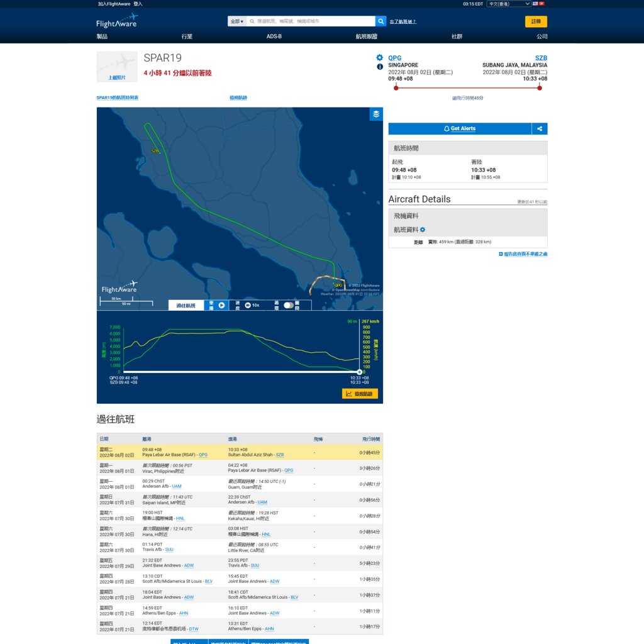The height and width of the screenshot is (644, 644).
Task: Click HNL link in the 19:00 HST row
Action: pyautogui.click(x=180, y=518)
